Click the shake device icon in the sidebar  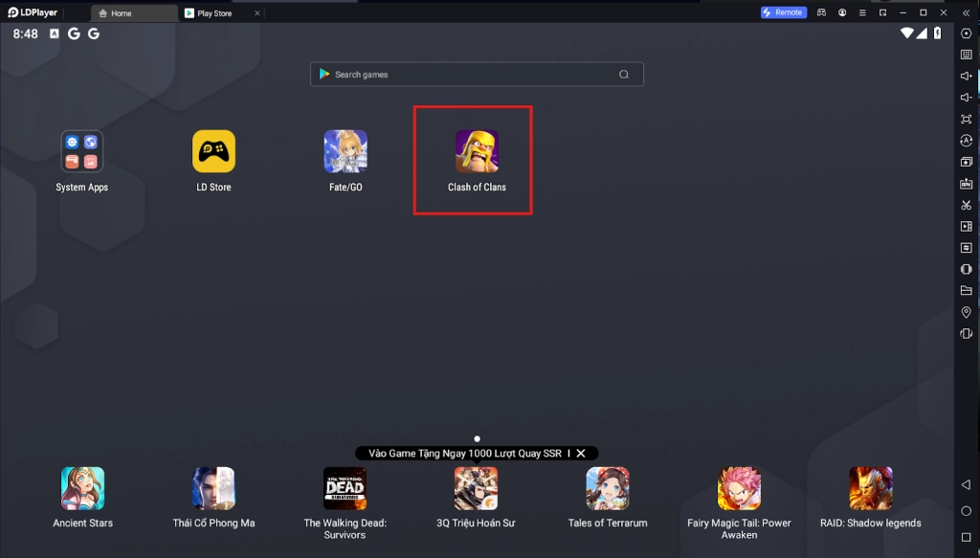(x=967, y=334)
